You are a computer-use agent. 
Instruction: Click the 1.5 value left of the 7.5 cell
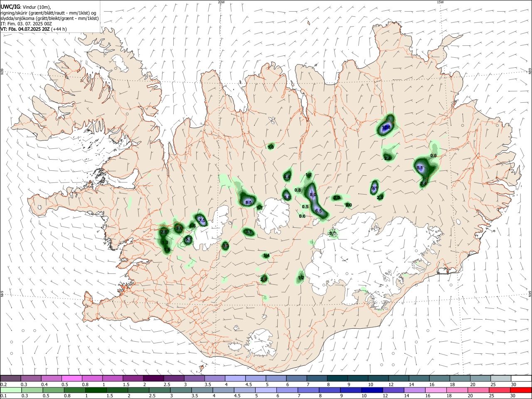pyautogui.click(x=192, y=226)
